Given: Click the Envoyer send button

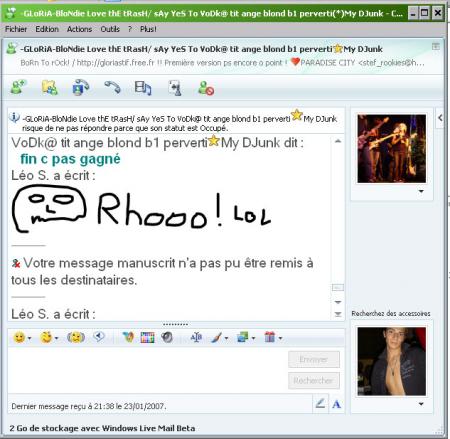Looking at the screenshot, I should [314, 359].
